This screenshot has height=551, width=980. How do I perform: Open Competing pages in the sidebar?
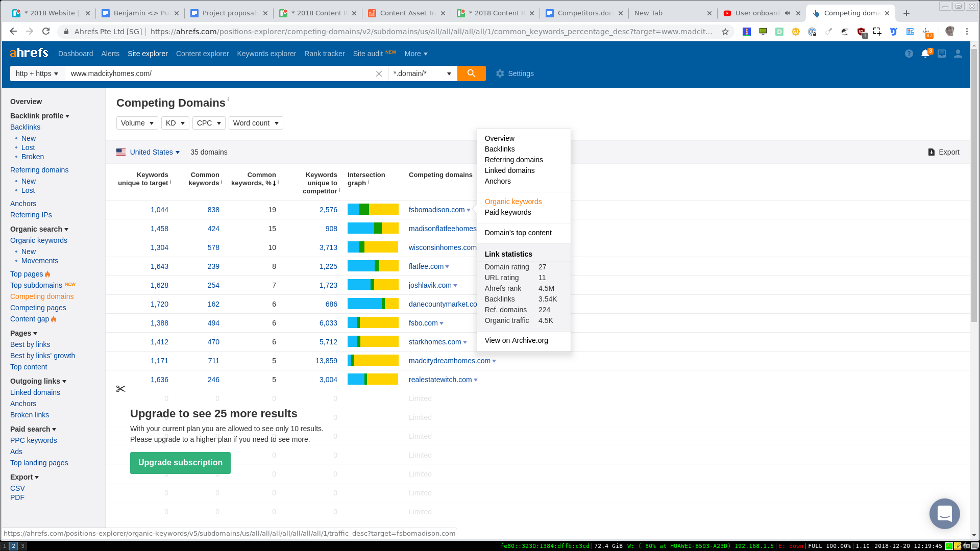click(38, 308)
